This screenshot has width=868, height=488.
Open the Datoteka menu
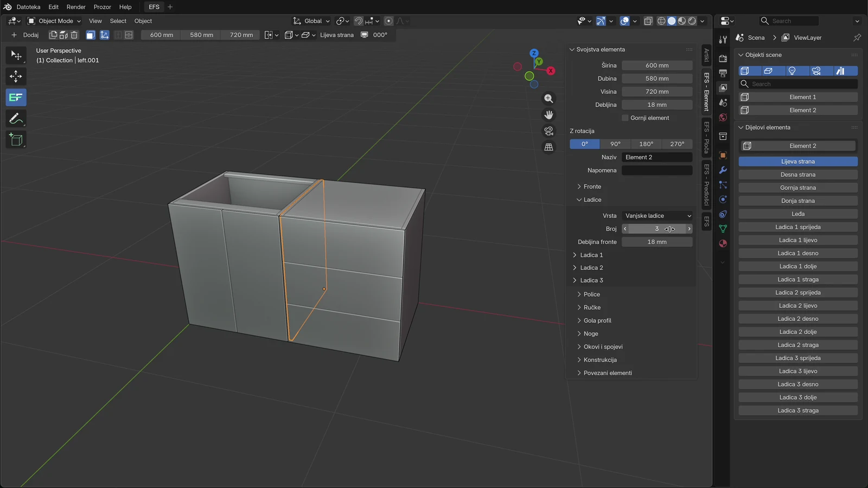(28, 7)
